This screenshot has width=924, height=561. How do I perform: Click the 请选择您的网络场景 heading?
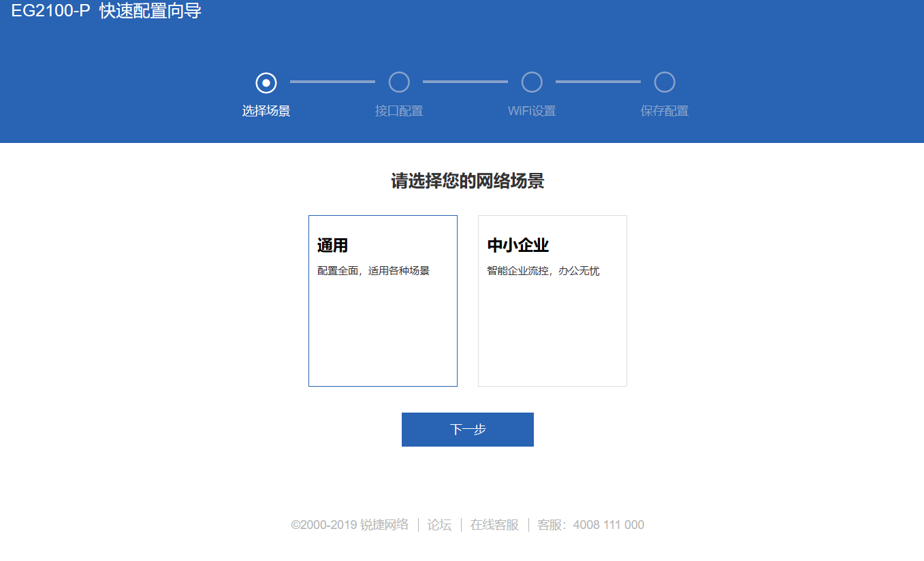pos(467,181)
